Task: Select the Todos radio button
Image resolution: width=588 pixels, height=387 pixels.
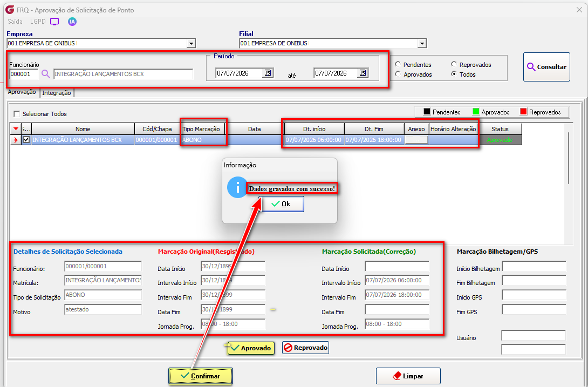Action: 454,74
